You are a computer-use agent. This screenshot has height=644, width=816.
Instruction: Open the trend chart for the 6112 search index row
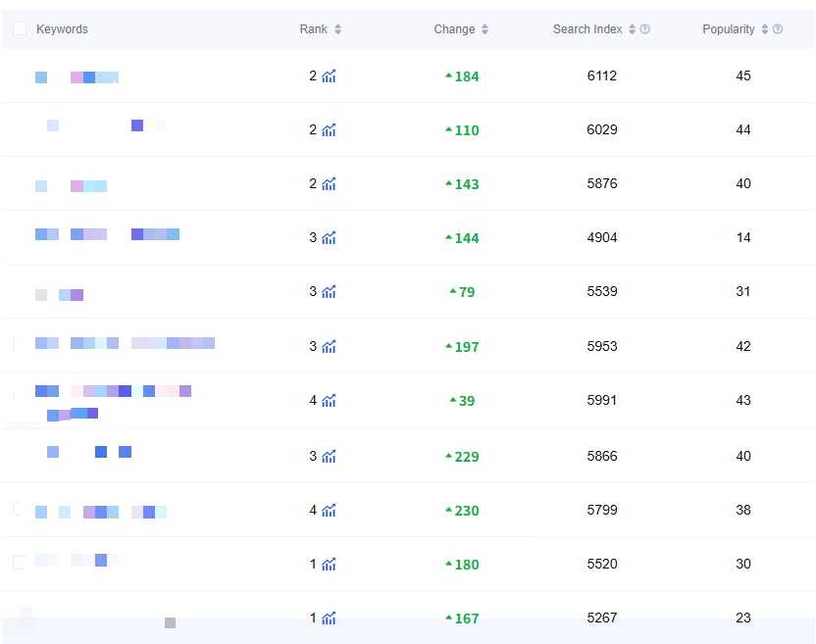(329, 76)
